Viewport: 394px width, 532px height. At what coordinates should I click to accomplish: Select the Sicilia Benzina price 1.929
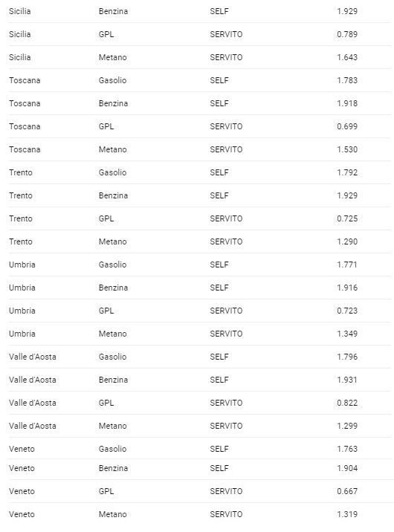347,11
